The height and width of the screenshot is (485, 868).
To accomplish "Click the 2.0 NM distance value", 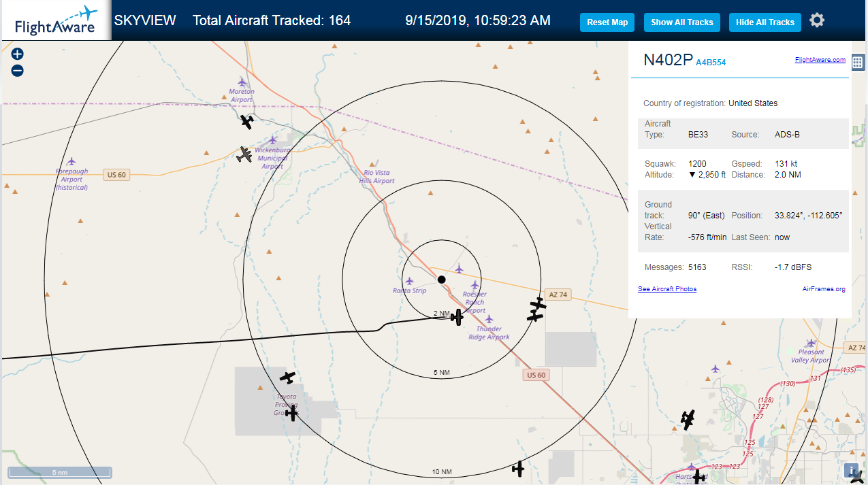I will (x=788, y=175).
